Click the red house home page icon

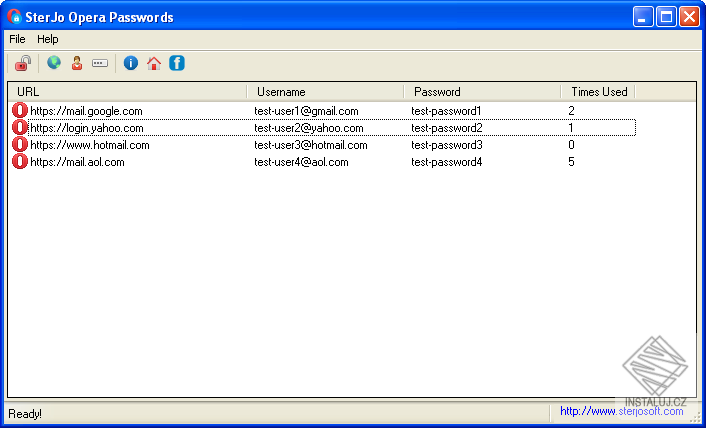154,63
